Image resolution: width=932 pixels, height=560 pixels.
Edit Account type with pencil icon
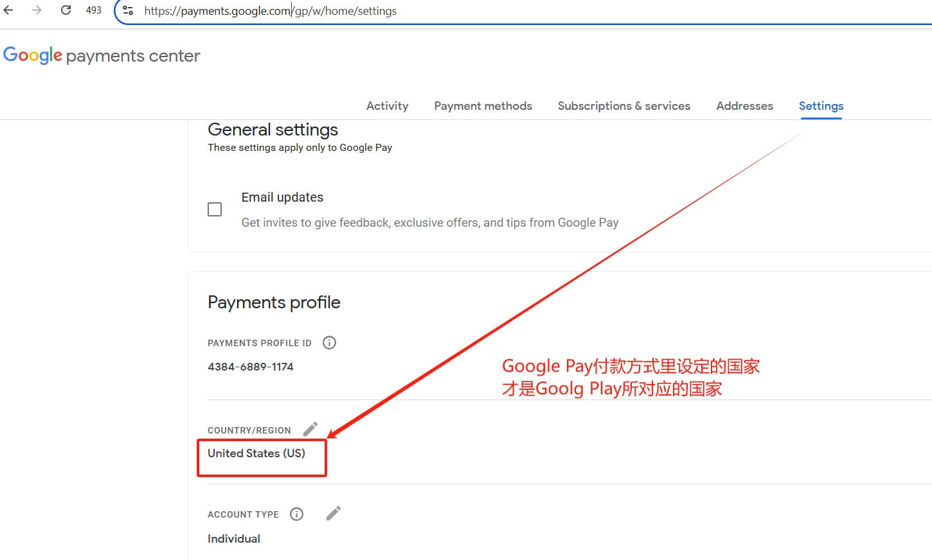point(333,513)
